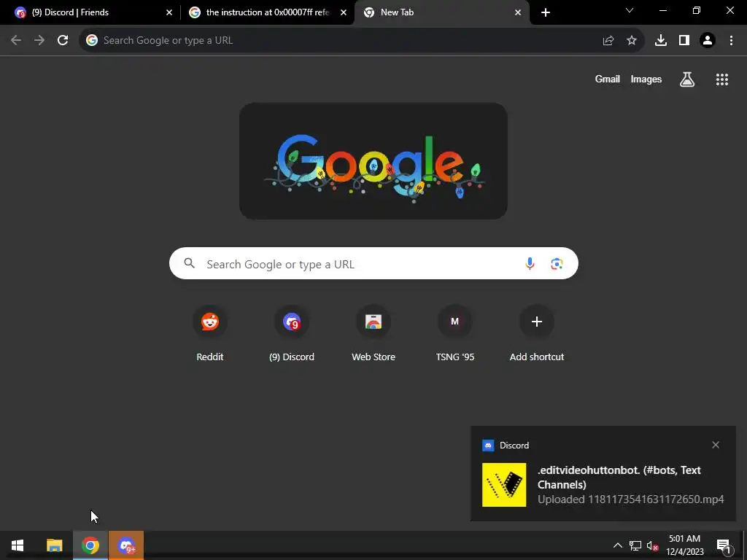The width and height of the screenshot is (747, 560).
Task: Open the Chrome downloads tray
Action: coord(660,41)
